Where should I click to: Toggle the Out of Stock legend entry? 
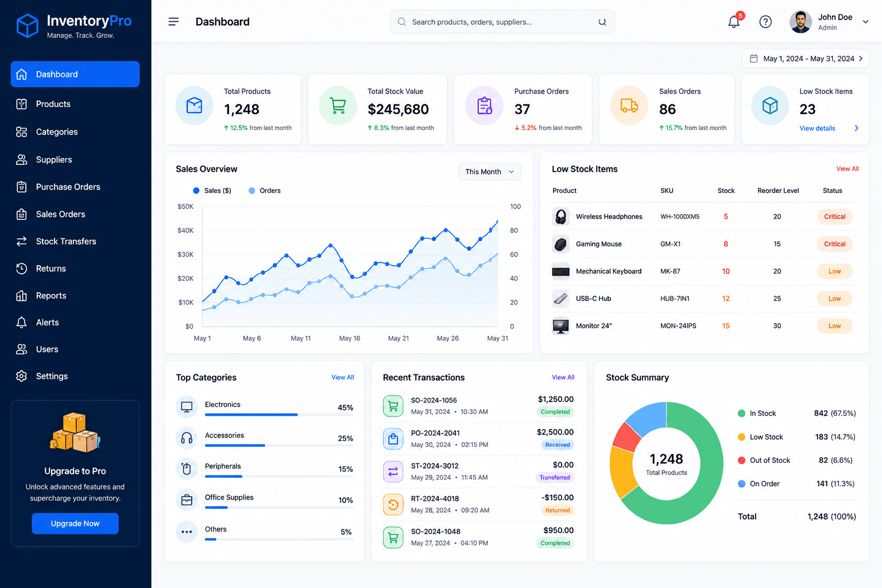(x=764, y=461)
